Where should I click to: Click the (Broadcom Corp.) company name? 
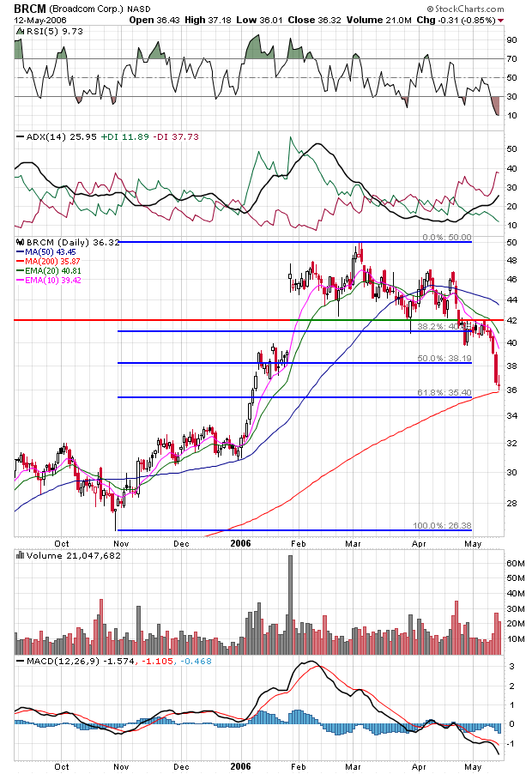coord(86,9)
